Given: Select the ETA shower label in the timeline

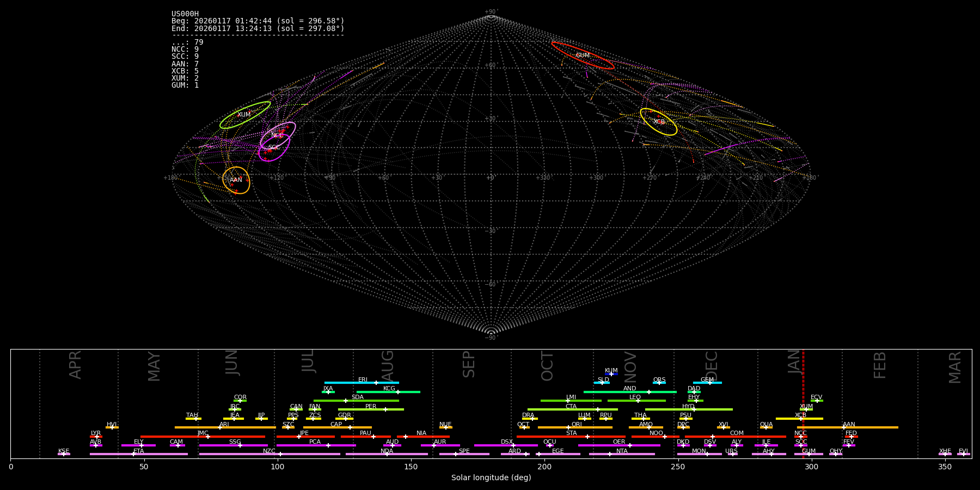Looking at the screenshot, I should tap(139, 451).
